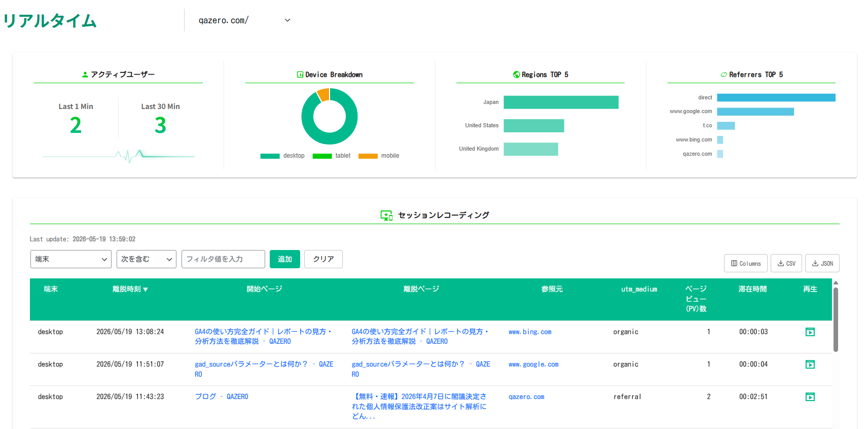Screen dimensions: 868x429
Task: Click the United Kingdom region bar
Action: (531, 149)
